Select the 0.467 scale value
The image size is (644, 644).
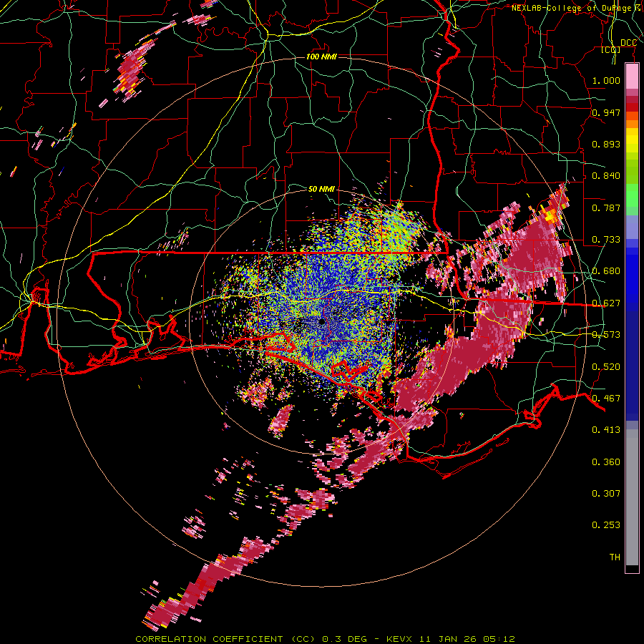[606, 399]
